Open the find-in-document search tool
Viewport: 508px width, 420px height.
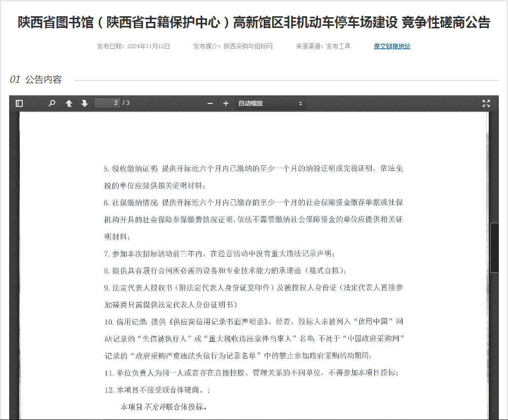point(52,103)
